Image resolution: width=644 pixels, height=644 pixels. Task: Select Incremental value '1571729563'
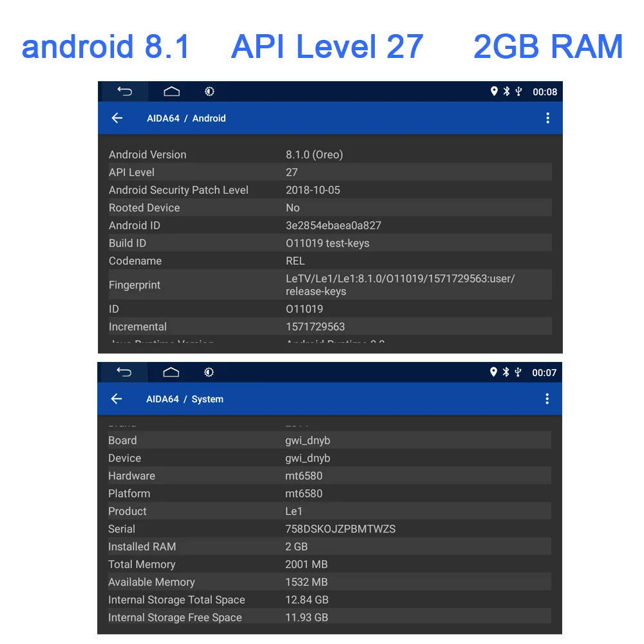315,327
